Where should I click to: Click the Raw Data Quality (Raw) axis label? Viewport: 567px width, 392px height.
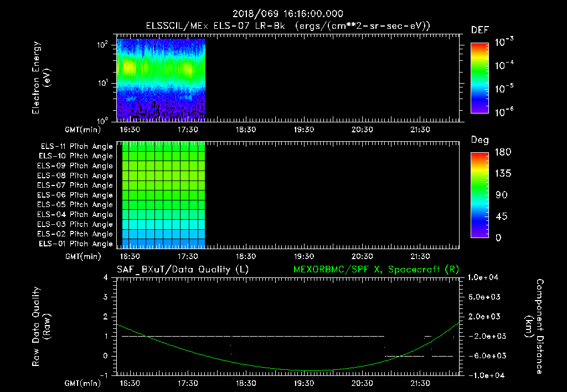pos(41,327)
